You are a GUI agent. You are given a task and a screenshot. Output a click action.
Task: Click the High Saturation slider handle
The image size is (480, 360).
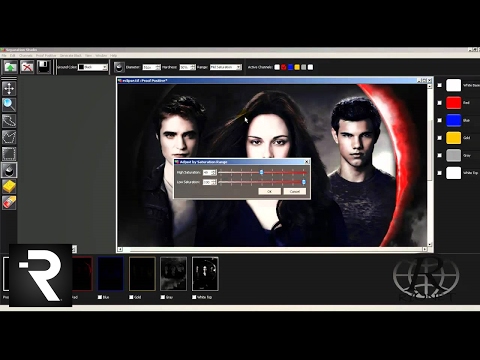click(x=262, y=172)
